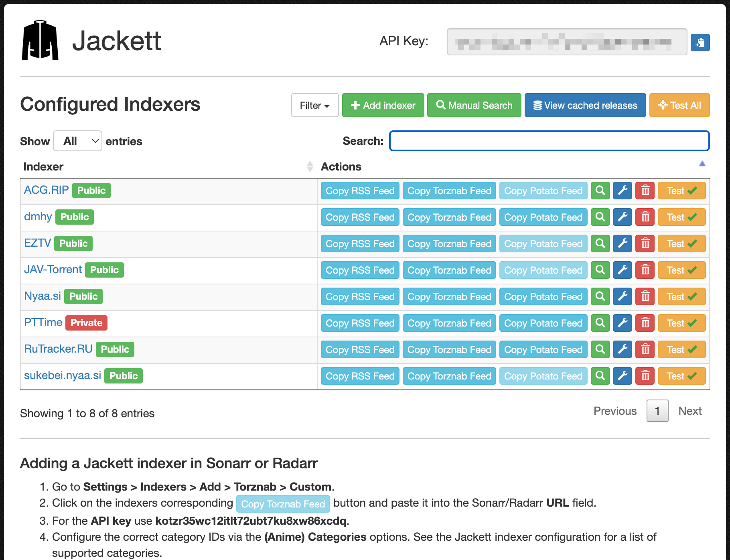Open the RuTracker.RU link
Screen dimensions: 730x560
[x=58, y=349]
